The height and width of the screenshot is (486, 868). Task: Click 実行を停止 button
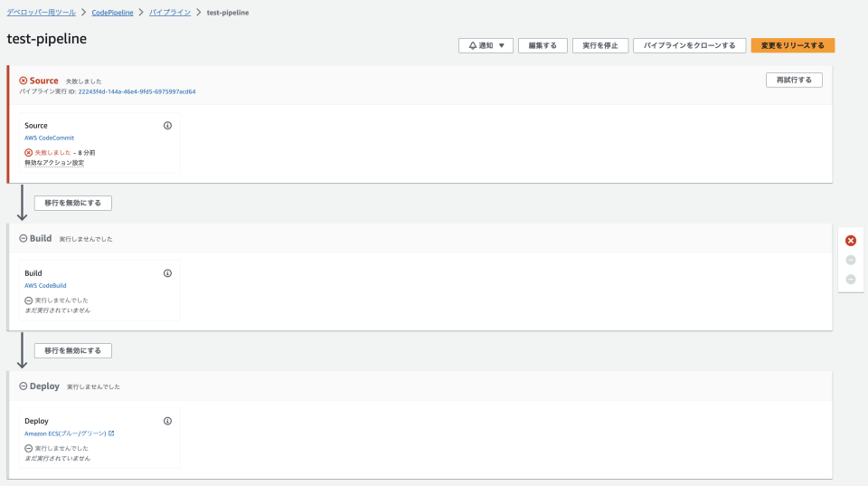(x=600, y=45)
